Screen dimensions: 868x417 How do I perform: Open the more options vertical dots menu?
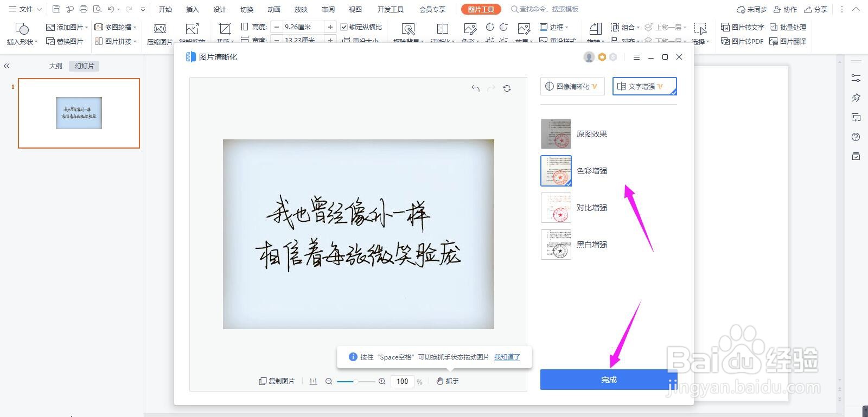point(841,9)
